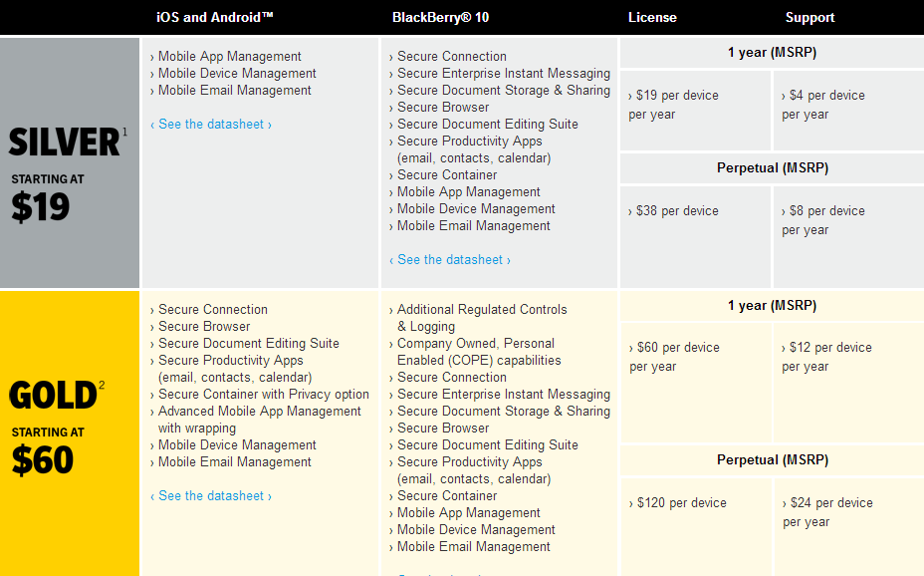Click "Secure Browser" in Gold BlackBerry 10 list
The height and width of the screenshot is (576, 924).
click(442, 429)
